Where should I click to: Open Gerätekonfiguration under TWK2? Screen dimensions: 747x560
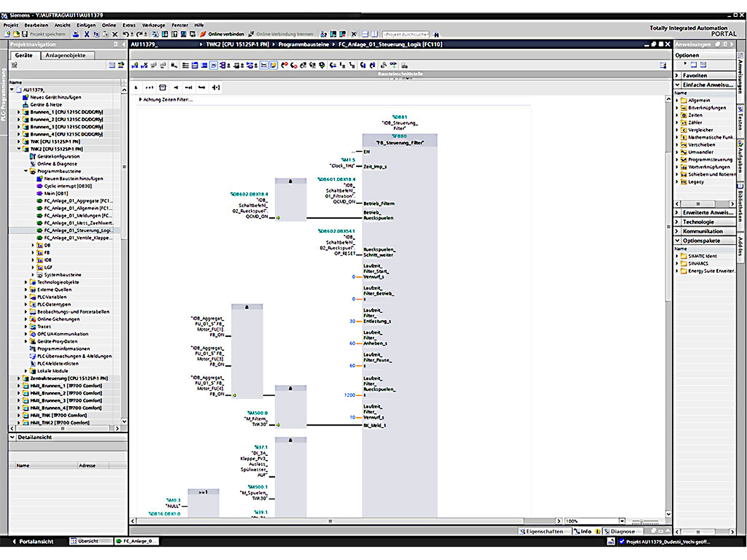click(x=58, y=156)
